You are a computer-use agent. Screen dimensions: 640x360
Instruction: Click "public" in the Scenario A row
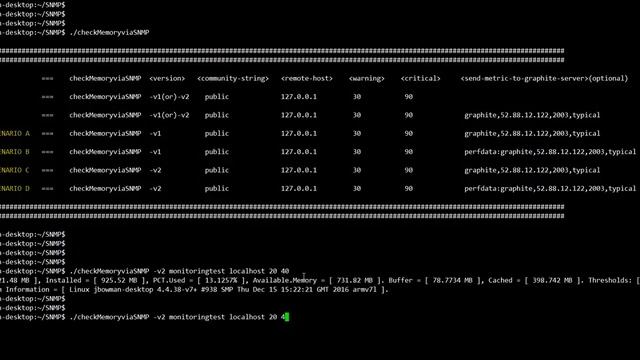point(217,133)
